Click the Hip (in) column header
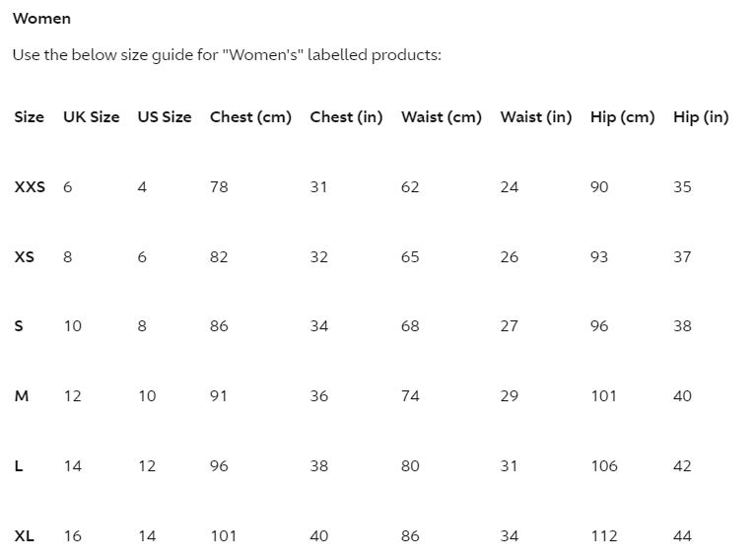Screen dimensions: 755x560 701,117
